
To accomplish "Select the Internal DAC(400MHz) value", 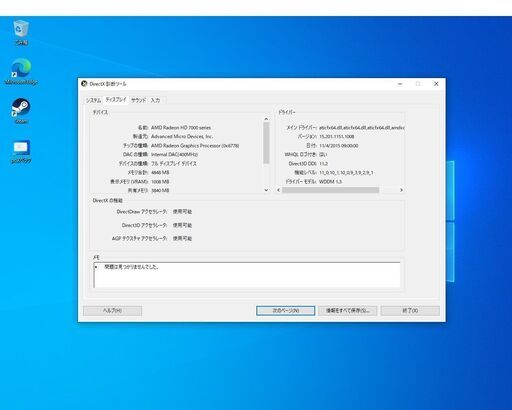I will 174,155.
